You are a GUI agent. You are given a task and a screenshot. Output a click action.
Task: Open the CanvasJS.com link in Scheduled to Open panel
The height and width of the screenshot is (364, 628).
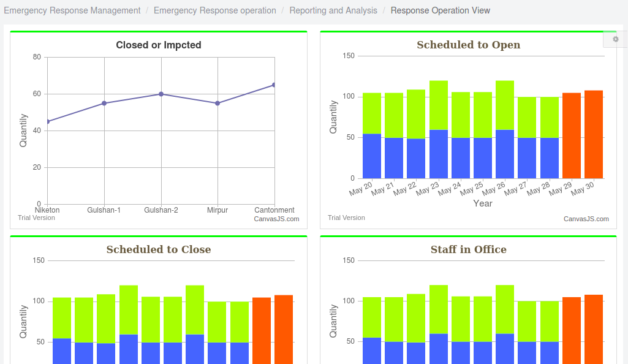(585, 219)
